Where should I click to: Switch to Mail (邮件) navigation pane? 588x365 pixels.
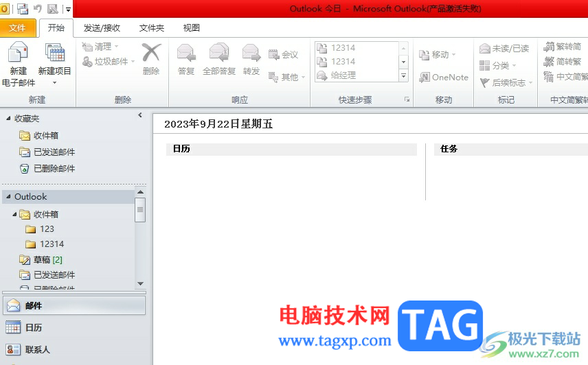[x=74, y=306]
